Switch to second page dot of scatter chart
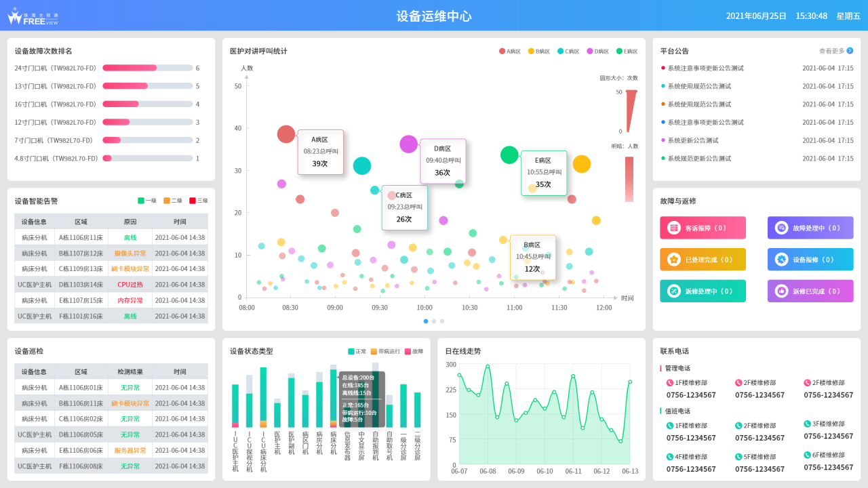This screenshot has height=488, width=868. [434, 321]
